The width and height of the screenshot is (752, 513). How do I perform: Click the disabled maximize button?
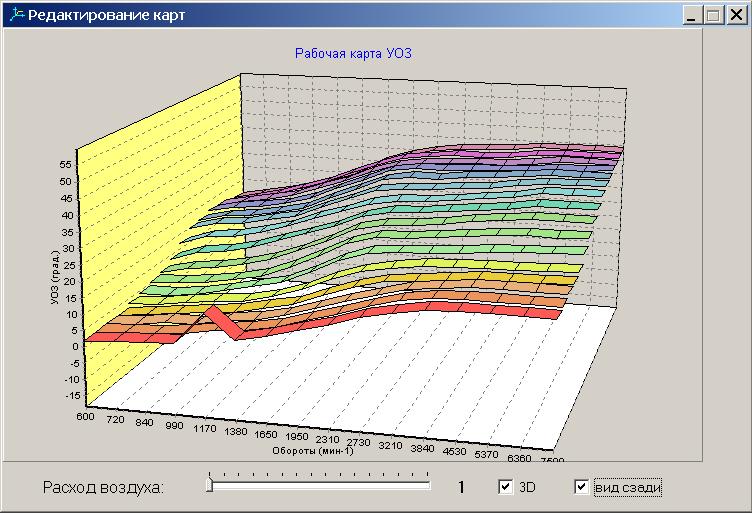tap(712, 15)
